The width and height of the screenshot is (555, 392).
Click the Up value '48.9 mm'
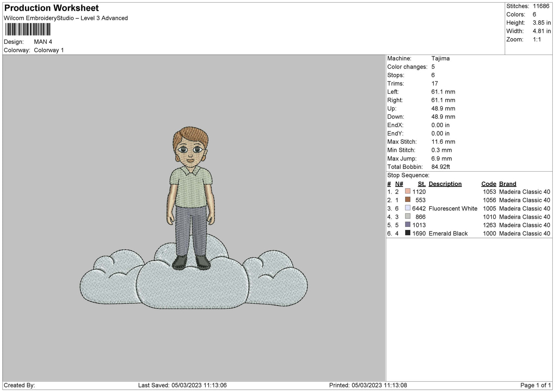pos(443,109)
